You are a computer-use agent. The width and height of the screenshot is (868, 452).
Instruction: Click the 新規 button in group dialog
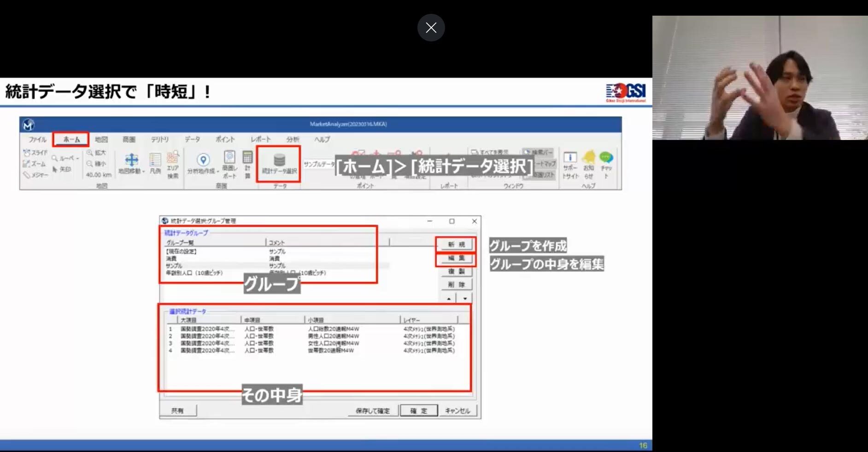click(x=456, y=244)
